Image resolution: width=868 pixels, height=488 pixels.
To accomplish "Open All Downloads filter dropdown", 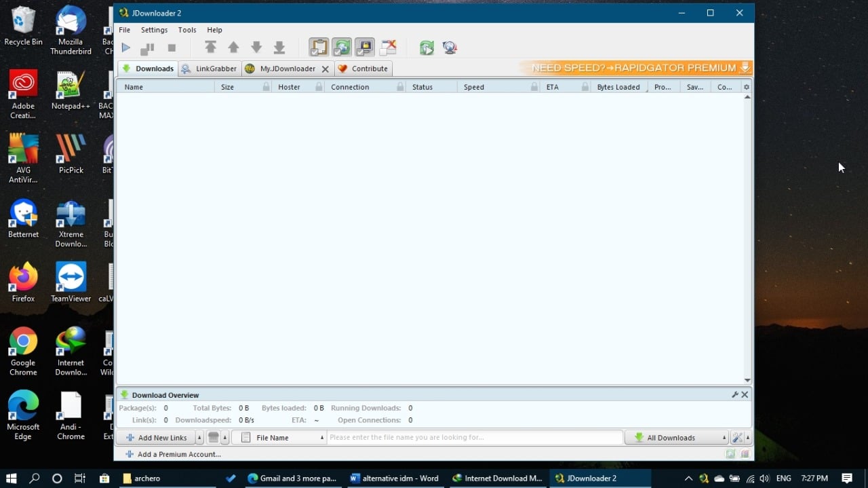I will click(676, 438).
